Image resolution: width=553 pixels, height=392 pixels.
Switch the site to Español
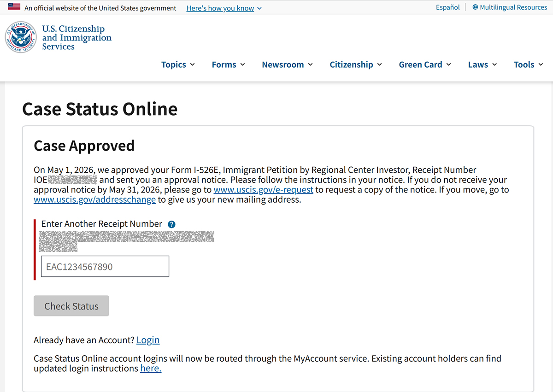[x=448, y=7]
